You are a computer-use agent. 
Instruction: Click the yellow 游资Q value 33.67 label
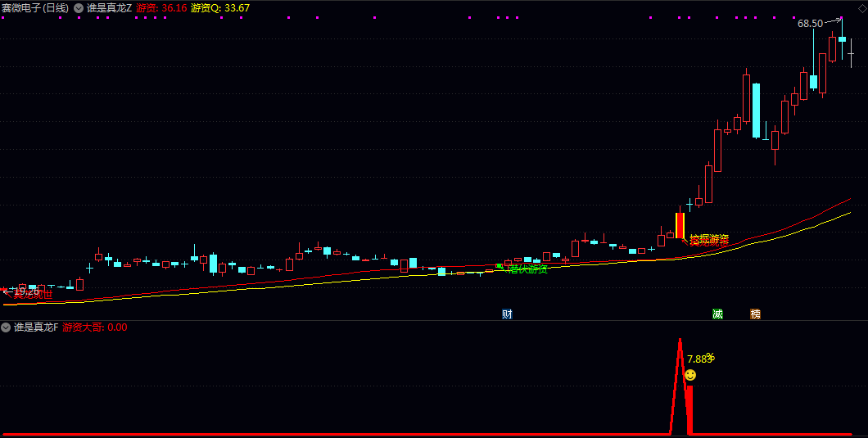pos(219,8)
